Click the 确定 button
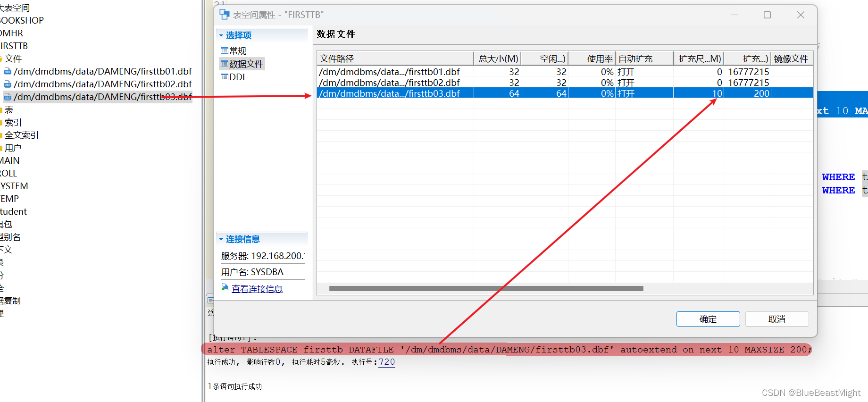This screenshot has width=868, height=402. click(x=708, y=319)
